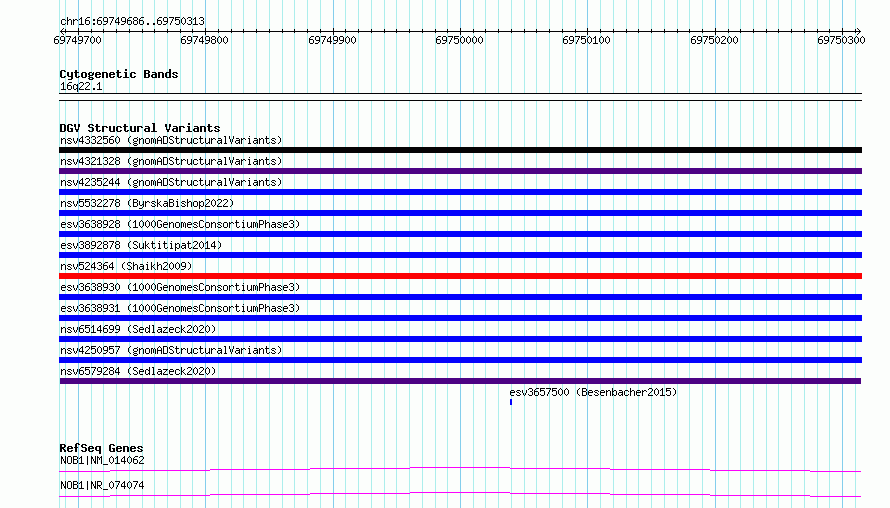Click the magenta NOB1|NR_074074 transcript line
Viewport: 890px width, 508px height.
pos(460,494)
